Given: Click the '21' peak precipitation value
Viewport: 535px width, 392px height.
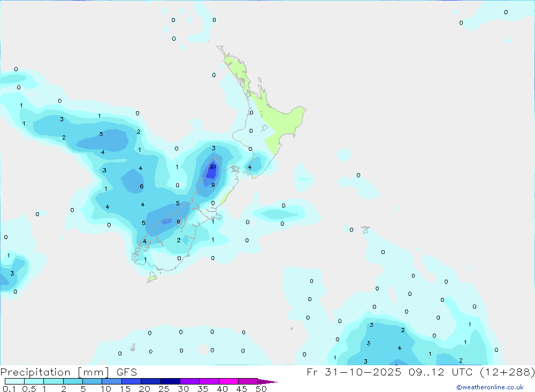Looking at the screenshot, I should click(x=213, y=167).
